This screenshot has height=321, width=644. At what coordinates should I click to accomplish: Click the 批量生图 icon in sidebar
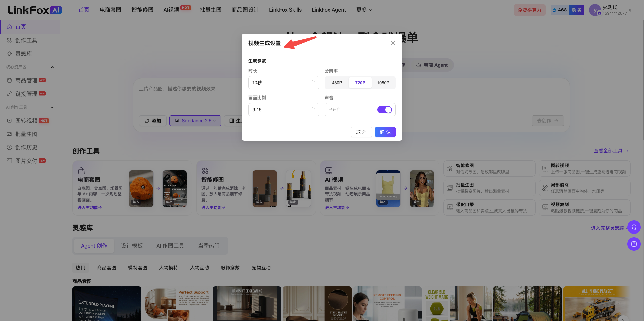9,134
